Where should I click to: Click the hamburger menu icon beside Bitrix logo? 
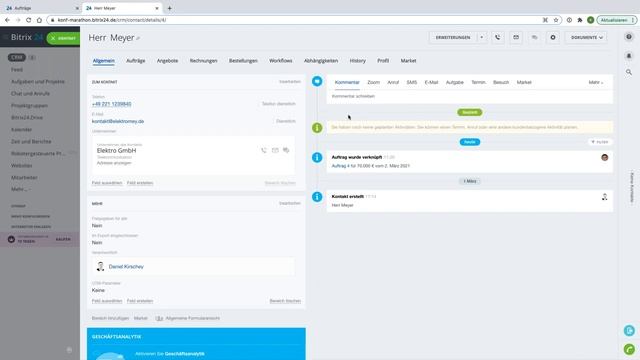click(5, 37)
